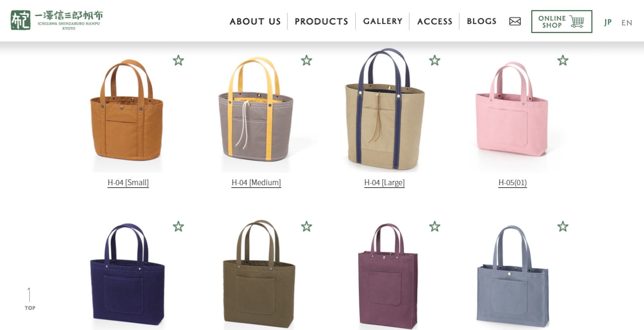Open the PRODUCTS menu
644x330 pixels.
(x=321, y=21)
